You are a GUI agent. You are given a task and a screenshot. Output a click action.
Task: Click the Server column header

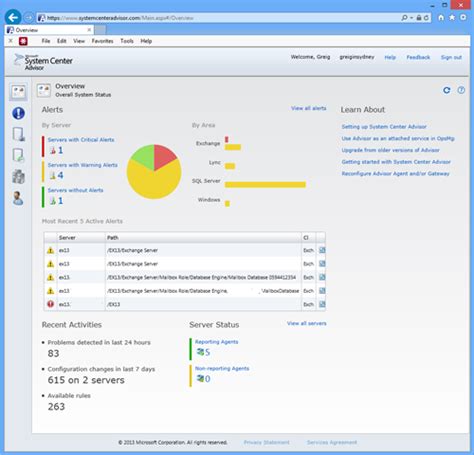pos(81,238)
